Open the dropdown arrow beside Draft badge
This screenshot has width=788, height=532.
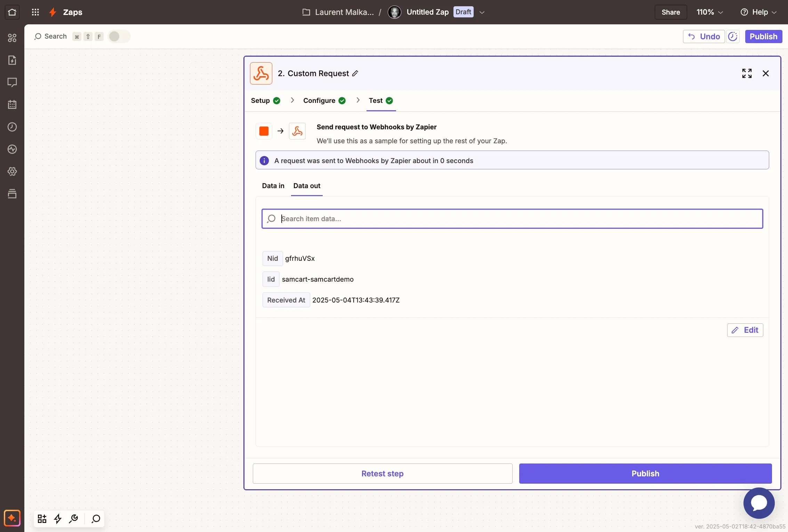(x=482, y=12)
